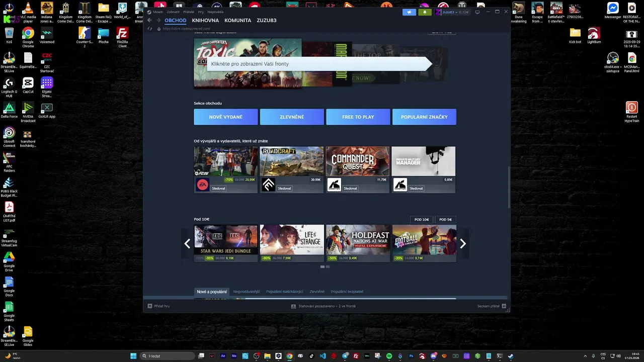Click Windows Start button on taskbar
Viewport: 644px width, 362px height.
(133, 356)
